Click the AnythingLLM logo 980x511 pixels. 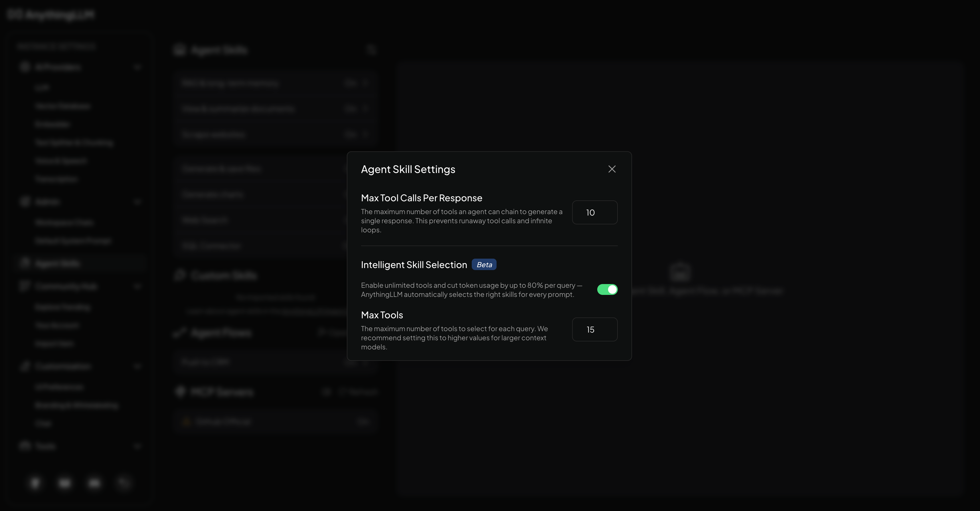(50, 15)
